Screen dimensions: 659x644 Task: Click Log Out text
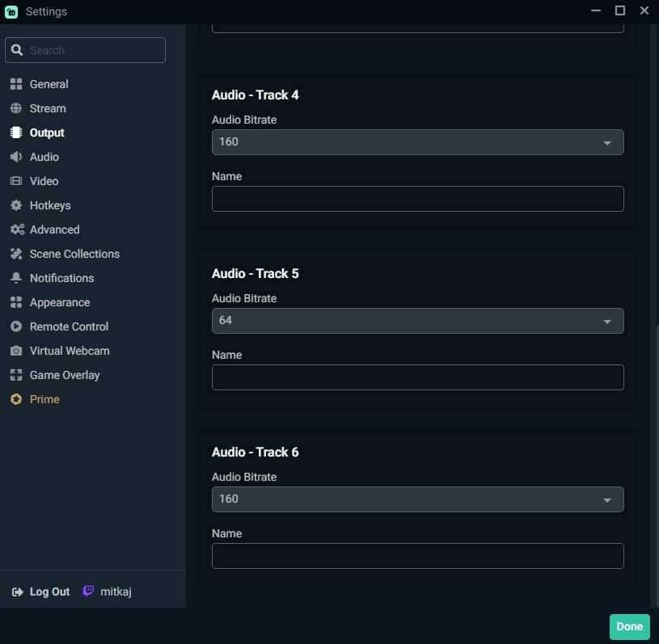[49, 591]
